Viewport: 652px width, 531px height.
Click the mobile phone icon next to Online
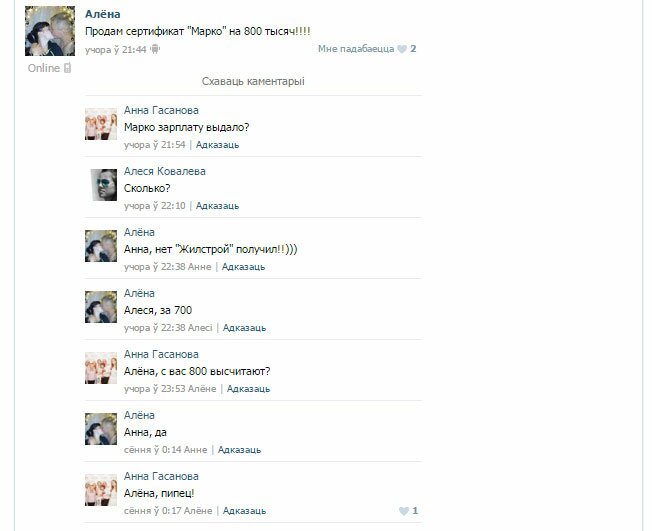coord(68,68)
